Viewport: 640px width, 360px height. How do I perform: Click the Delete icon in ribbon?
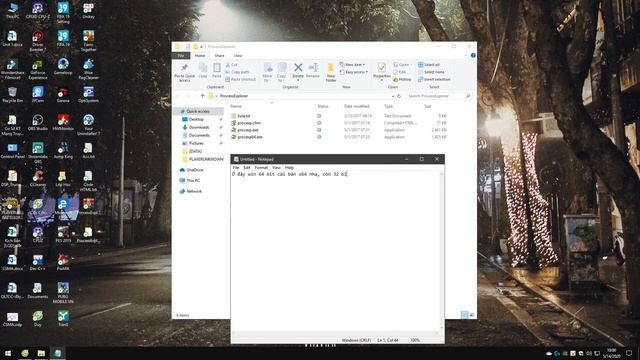coord(298,71)
